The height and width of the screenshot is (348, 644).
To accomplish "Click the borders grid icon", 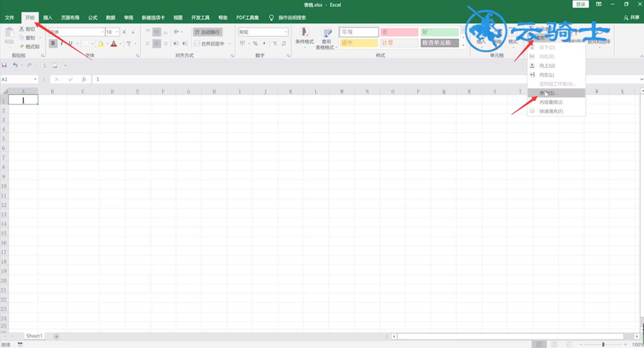I will [x=86, y=43].
